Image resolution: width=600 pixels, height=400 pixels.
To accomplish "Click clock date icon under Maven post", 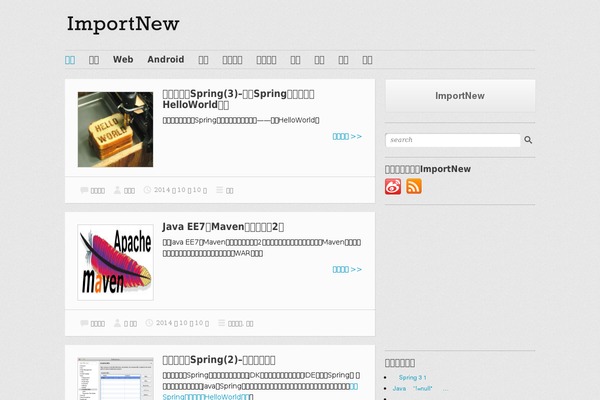I will 149,323.
